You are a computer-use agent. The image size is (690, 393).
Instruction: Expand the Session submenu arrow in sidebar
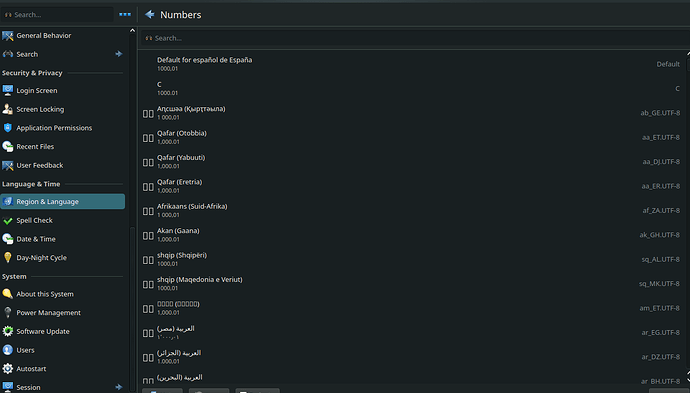(119, 387)
